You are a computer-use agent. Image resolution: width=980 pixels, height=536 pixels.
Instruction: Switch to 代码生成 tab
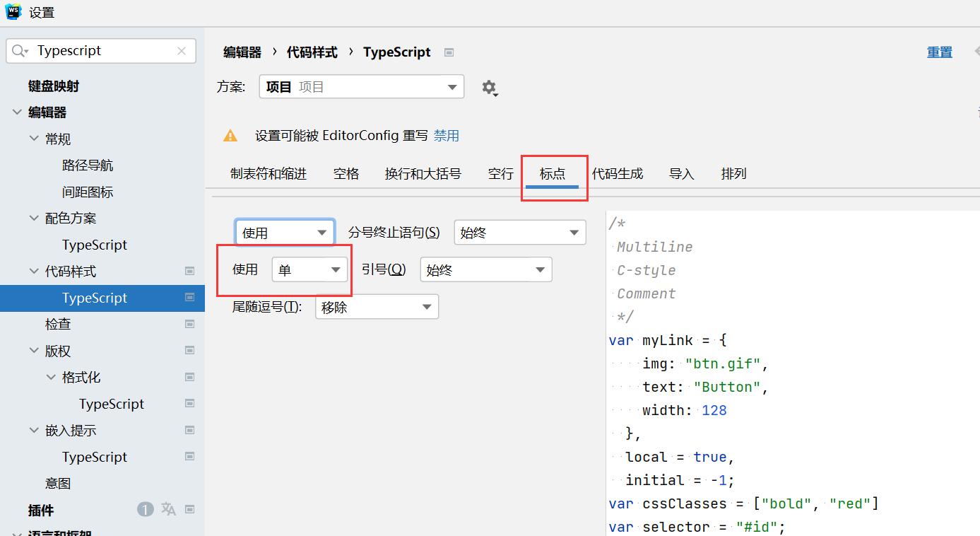click(x=618, y=174)
